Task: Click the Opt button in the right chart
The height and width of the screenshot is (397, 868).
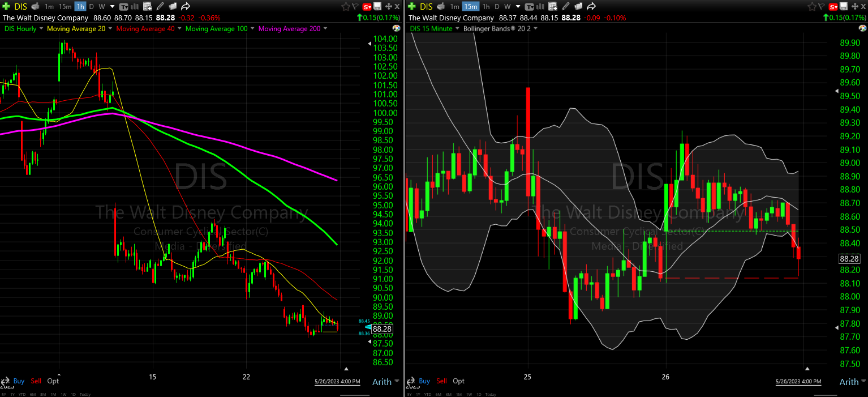Action: 459,381
